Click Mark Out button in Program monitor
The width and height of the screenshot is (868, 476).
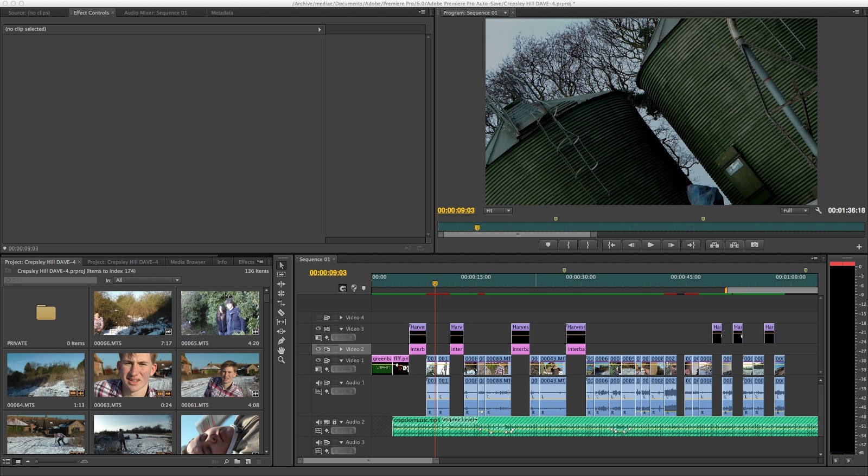click(588, 245)
